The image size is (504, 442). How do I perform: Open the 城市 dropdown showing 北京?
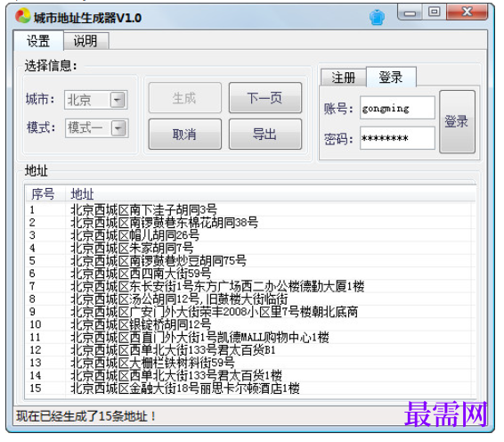[96, 100]
